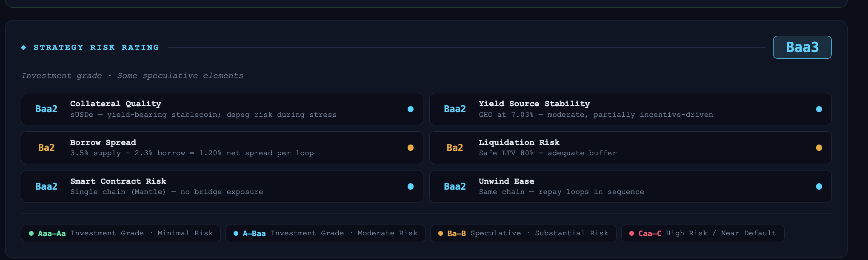Image resolution: width=868 pixels, height=260 pixels.
Task: Click the red dot in the Caa–C legend
Action: point(631,234)
